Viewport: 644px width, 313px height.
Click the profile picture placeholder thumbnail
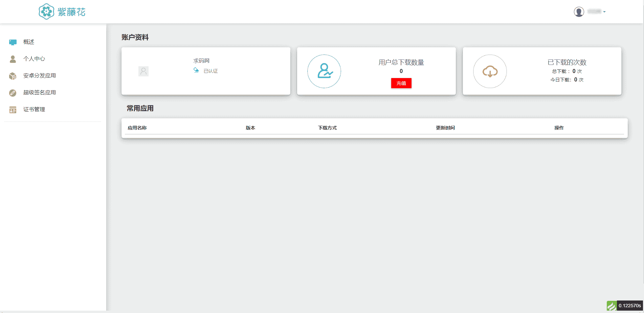click(143, 71)
